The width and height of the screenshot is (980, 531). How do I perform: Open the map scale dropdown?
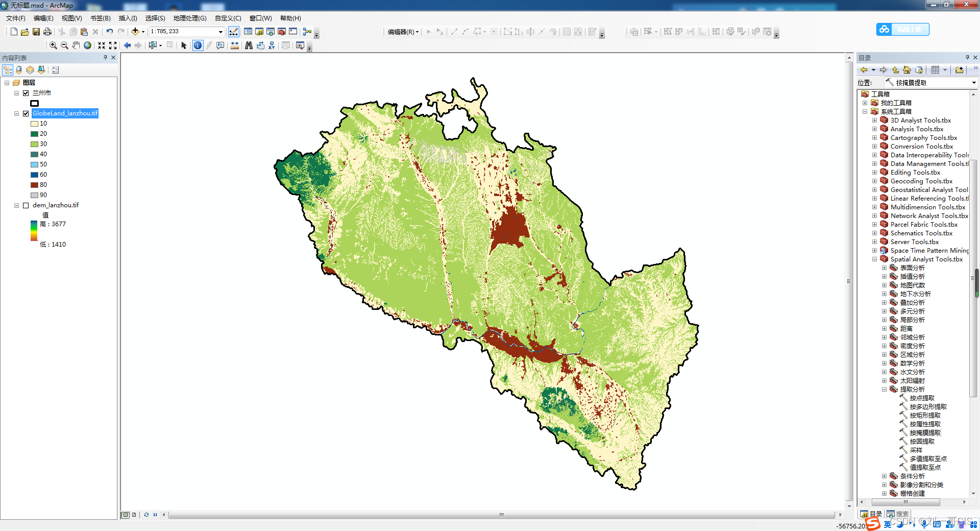220,32
